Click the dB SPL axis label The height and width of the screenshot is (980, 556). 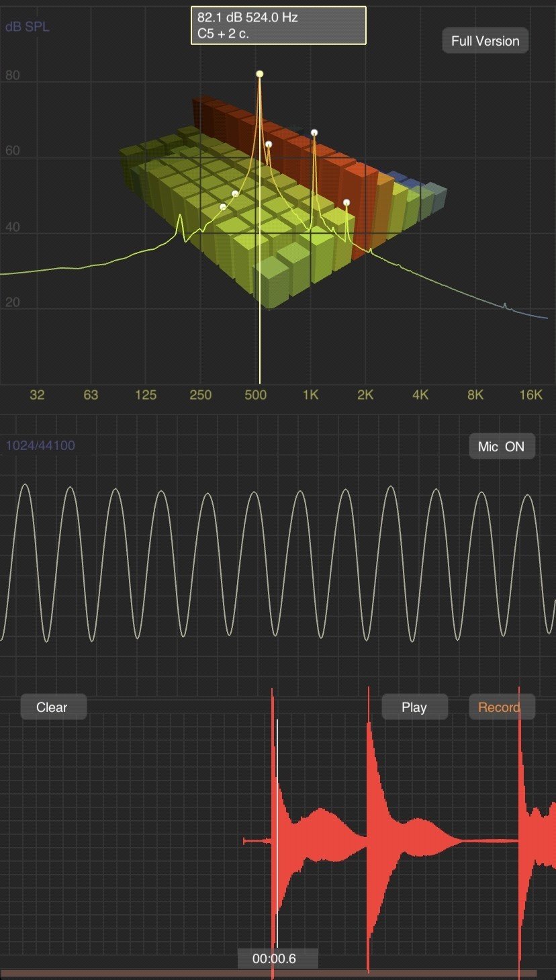point(28,28)
